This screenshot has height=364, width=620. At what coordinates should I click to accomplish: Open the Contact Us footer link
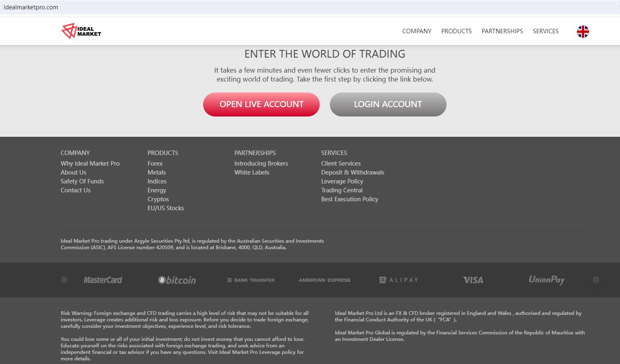[76, 190]
